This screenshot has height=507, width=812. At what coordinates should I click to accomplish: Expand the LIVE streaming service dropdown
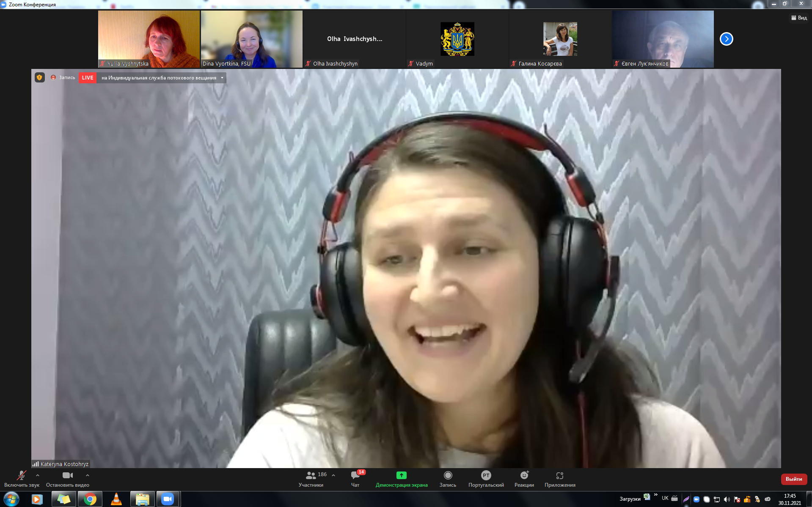pyautogui.click(x=222, y=78)
